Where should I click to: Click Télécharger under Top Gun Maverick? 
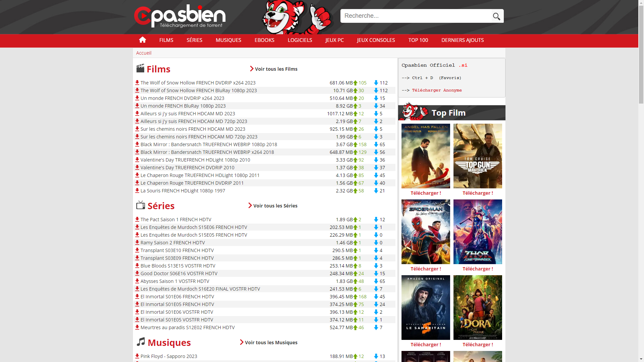click(478, 193)
